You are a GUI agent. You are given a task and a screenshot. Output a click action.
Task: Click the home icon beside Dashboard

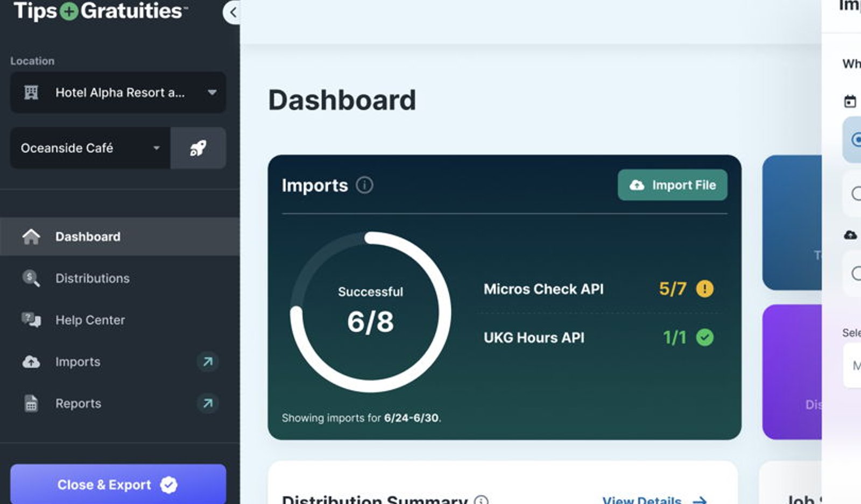coord(31,236)
